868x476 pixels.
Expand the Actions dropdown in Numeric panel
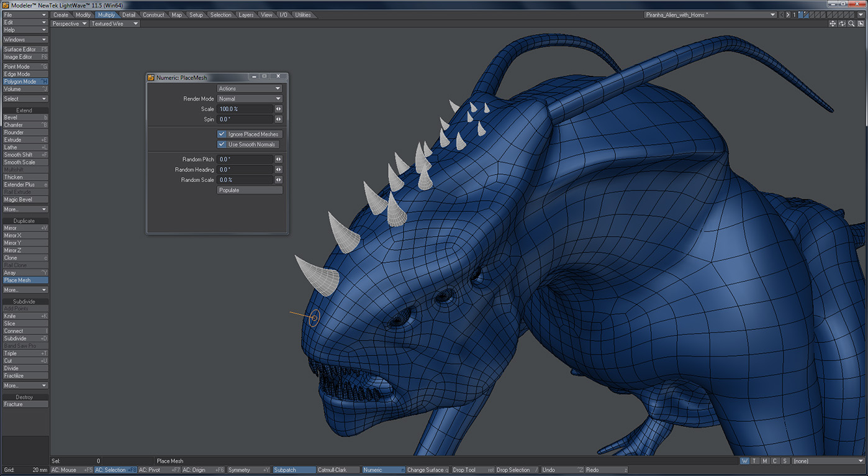[250, 89]
